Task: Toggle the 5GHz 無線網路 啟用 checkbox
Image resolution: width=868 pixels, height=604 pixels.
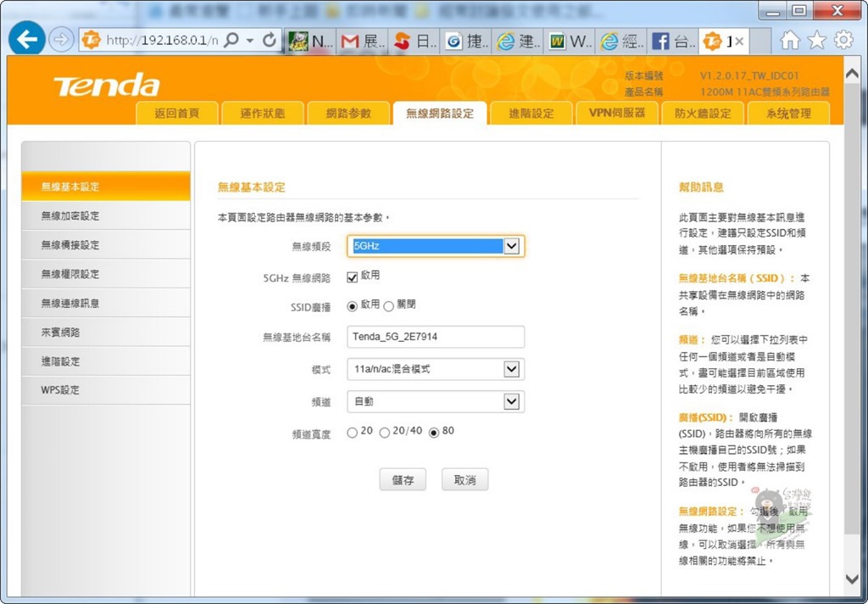Action: click(x=353, y=276)
